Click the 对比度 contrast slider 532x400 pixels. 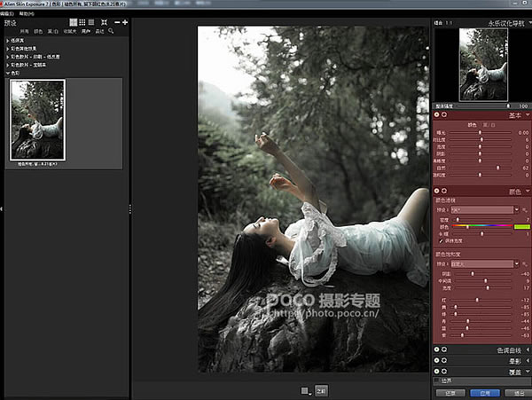(481, 139)
